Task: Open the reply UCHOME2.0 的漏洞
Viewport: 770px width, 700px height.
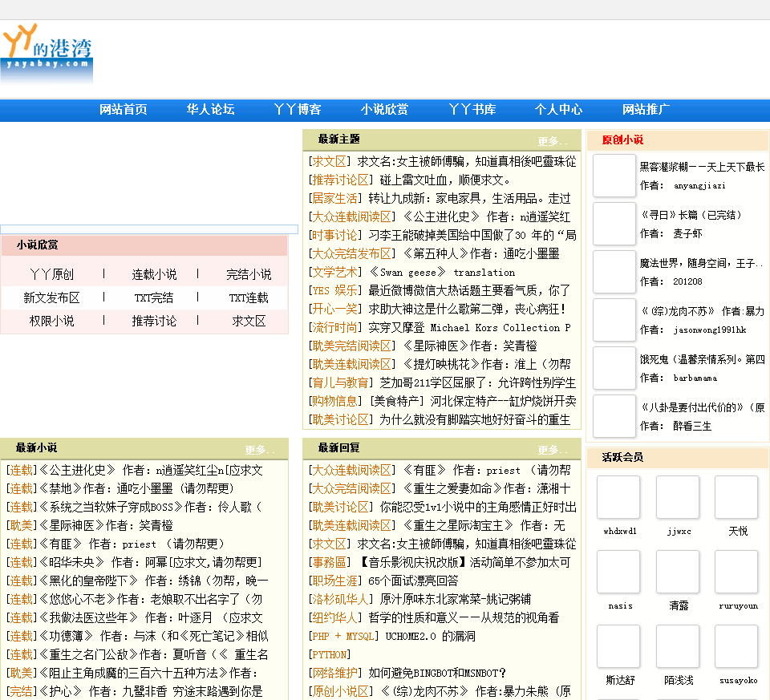Action: click(430, 636)
